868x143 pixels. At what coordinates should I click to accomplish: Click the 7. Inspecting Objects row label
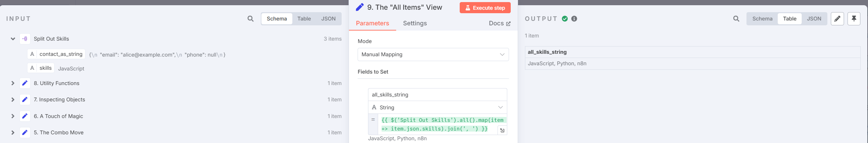(59, 100)
